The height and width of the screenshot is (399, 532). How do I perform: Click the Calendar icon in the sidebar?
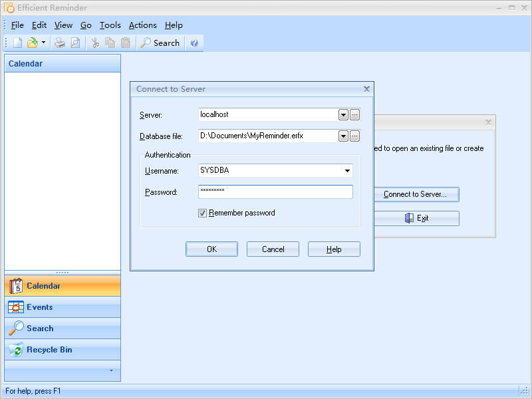[16, 286]
